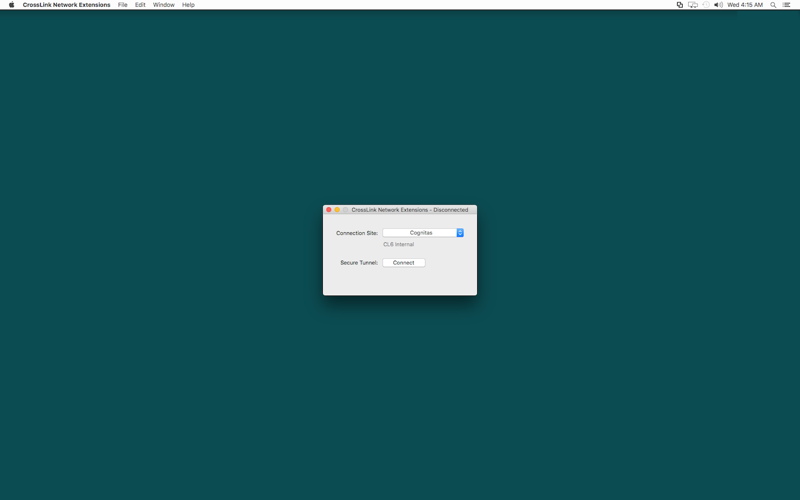Click the Cognitas connection site popup
The image size is (800, 500).
point(423,233)
